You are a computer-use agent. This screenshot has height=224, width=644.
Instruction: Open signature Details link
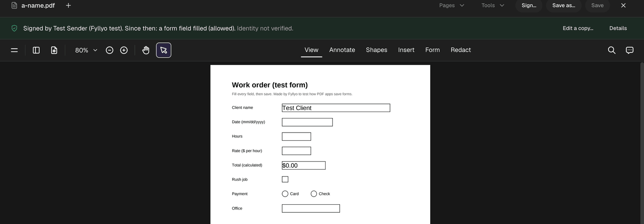pyautogui.click(x=618, y=28)
